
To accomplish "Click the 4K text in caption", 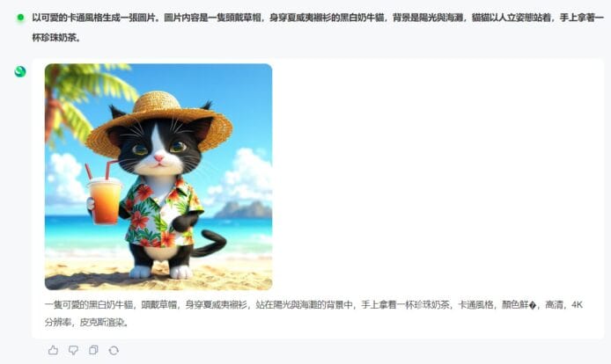I will [577, 304].
